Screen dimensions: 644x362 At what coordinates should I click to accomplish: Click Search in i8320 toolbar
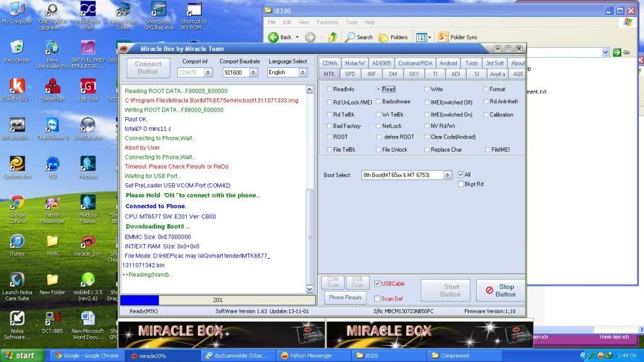tap(358, 37)
